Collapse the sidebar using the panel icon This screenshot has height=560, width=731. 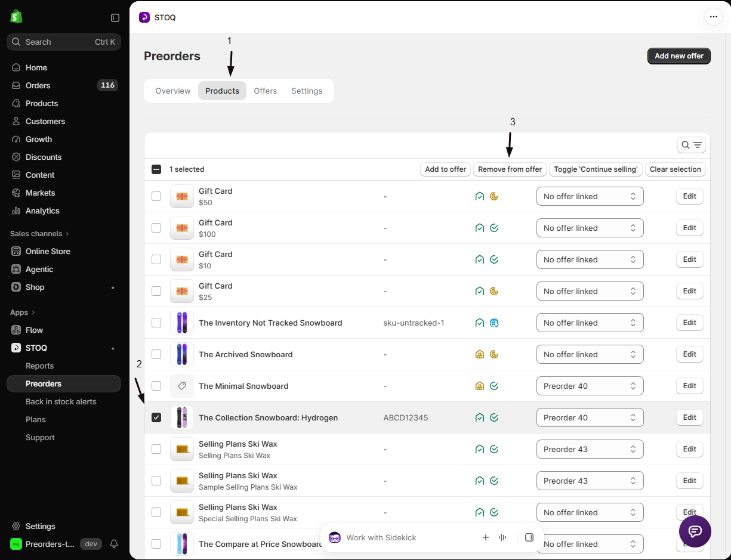click(x=115, y=18)
